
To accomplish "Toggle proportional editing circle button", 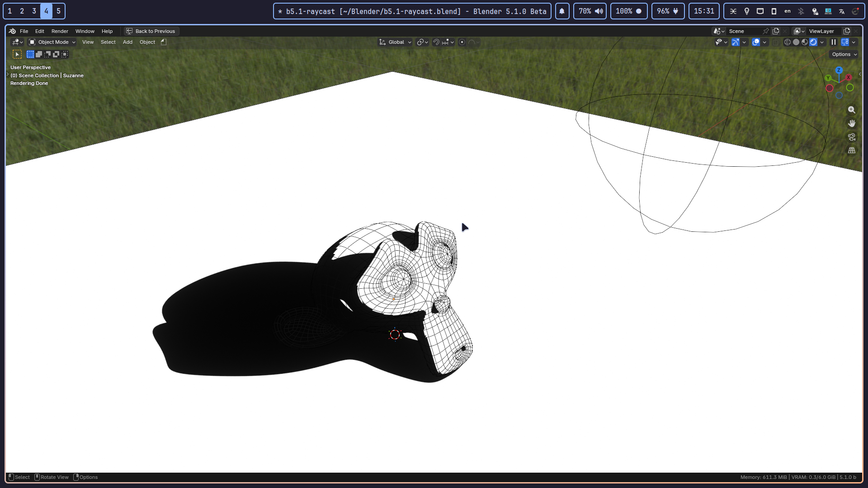I will [x=462, y=42].
